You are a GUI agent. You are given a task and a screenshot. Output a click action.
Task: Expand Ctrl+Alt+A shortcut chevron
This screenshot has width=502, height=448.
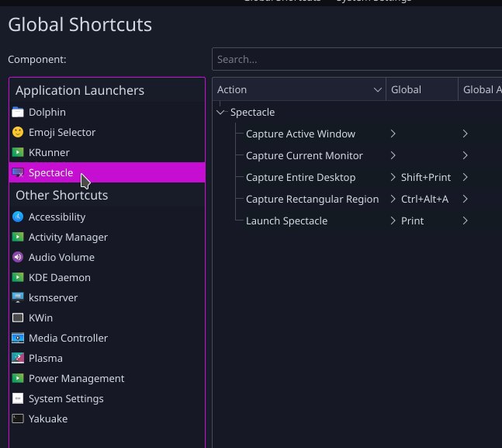pyautogui.click(x=393, y=199)
